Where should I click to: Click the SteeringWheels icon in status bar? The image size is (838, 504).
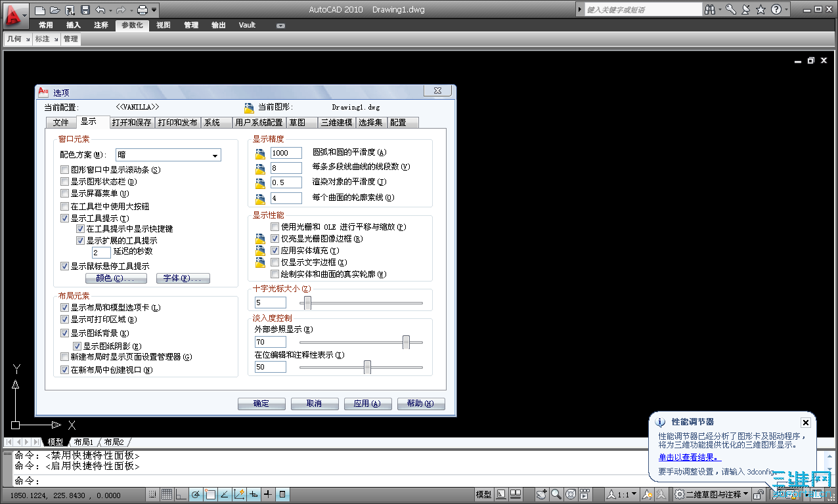571,494
